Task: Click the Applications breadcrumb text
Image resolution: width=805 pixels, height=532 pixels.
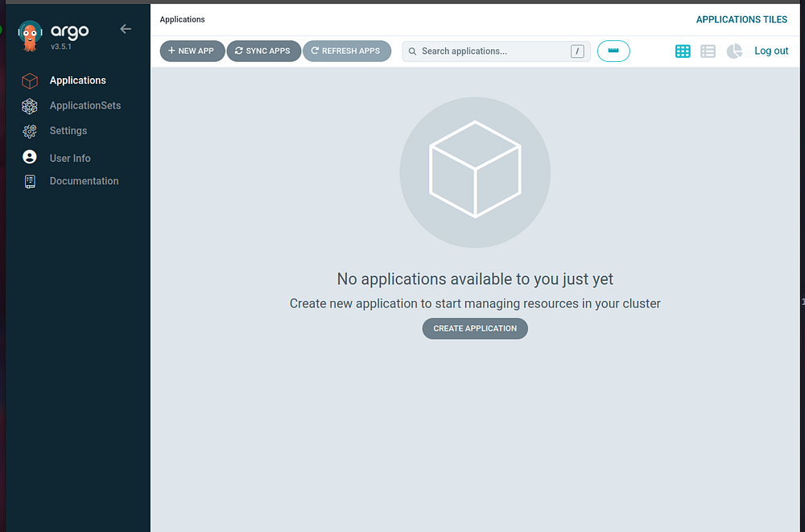Action: tap(182, 19)
